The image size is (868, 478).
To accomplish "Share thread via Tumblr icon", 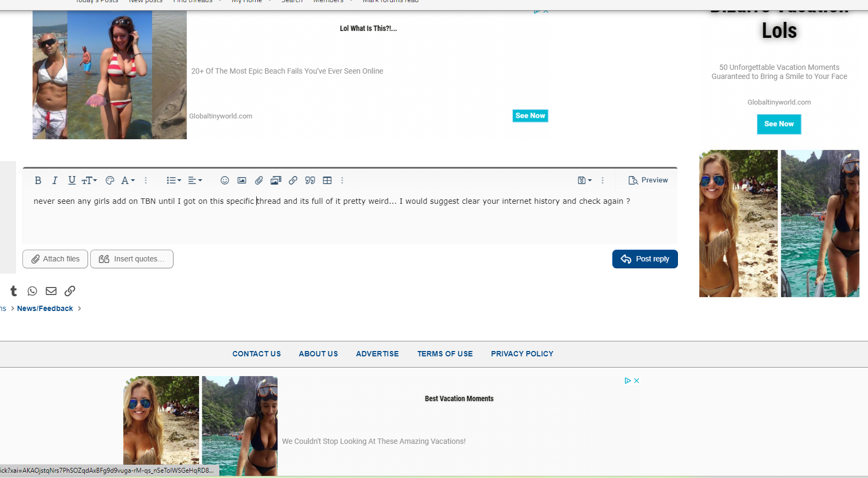I will [14, 291].
